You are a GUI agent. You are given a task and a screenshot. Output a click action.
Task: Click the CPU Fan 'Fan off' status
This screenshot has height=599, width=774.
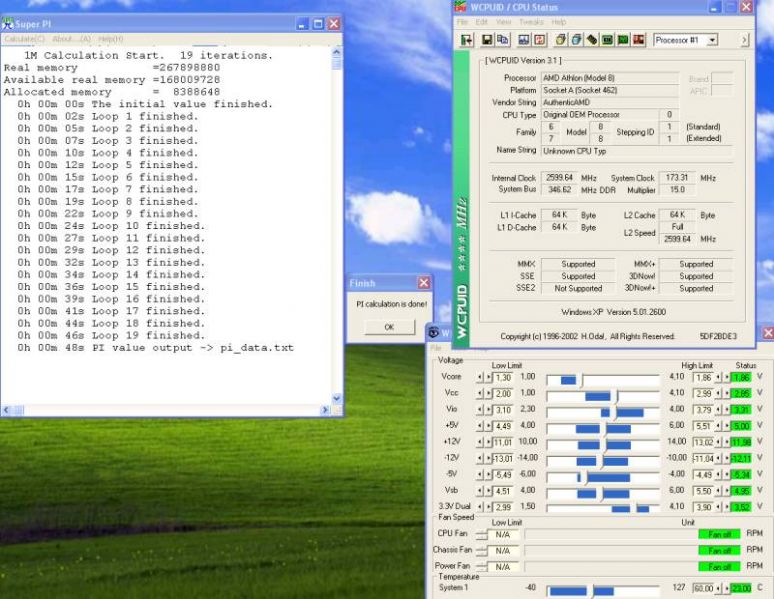pos(719,534)
